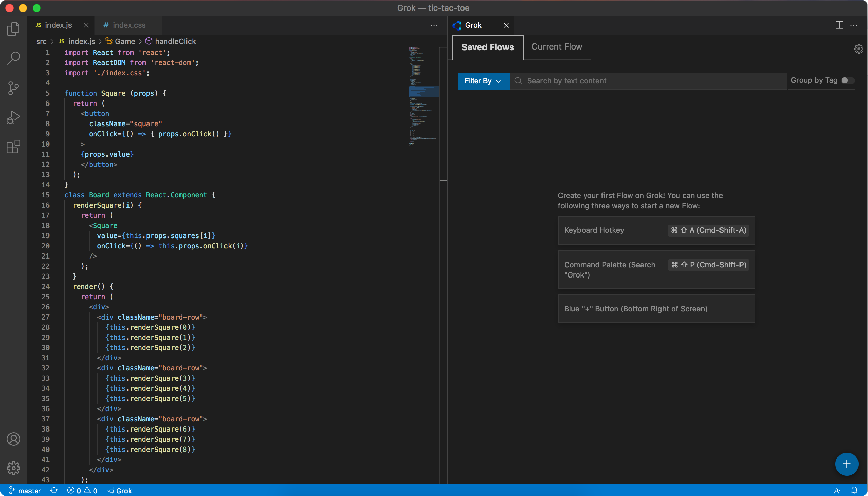
Task: Open Source Control view in activity bar
Action: point(13,88)
